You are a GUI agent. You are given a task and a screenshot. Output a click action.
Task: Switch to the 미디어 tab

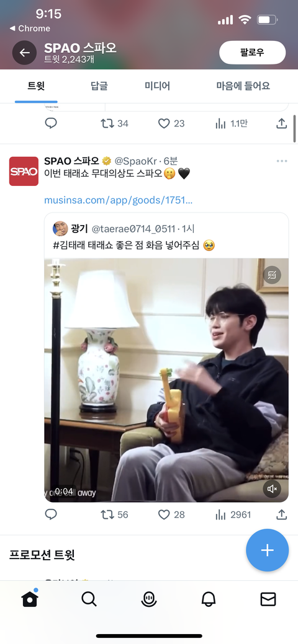coord(157,86)
